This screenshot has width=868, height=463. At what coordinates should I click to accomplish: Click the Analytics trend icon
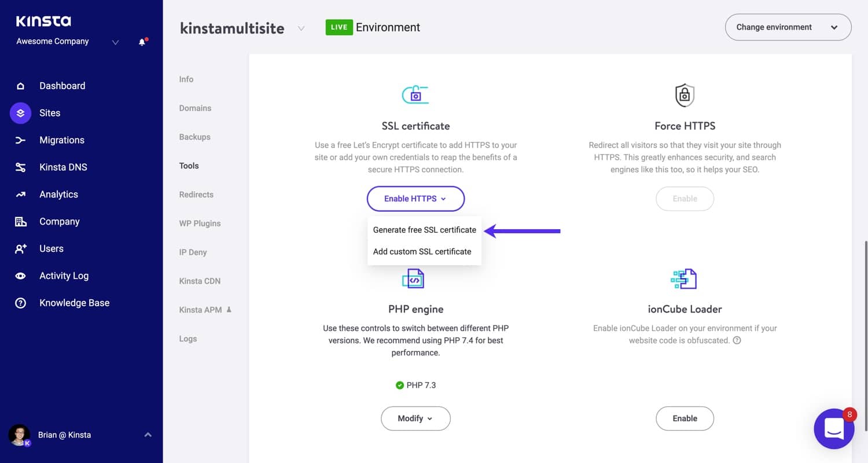[x=21, y=194]
